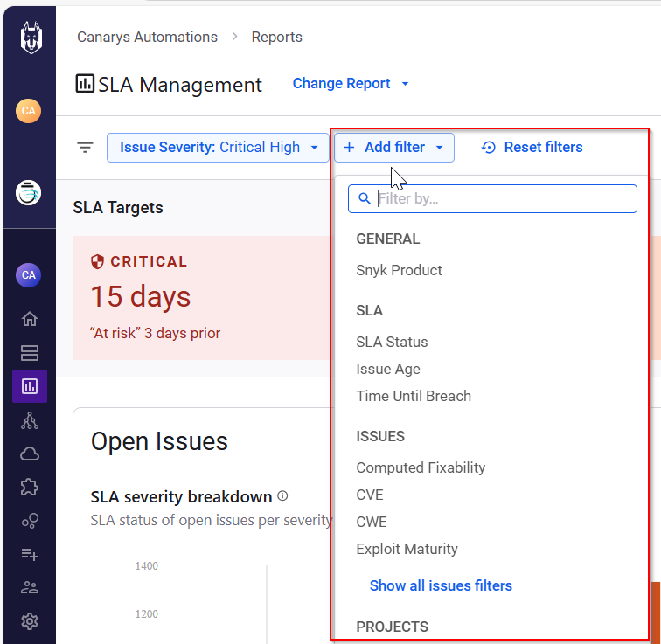Click the cloud icon in sidebar
661x644 pixels.
click(30, 454)
